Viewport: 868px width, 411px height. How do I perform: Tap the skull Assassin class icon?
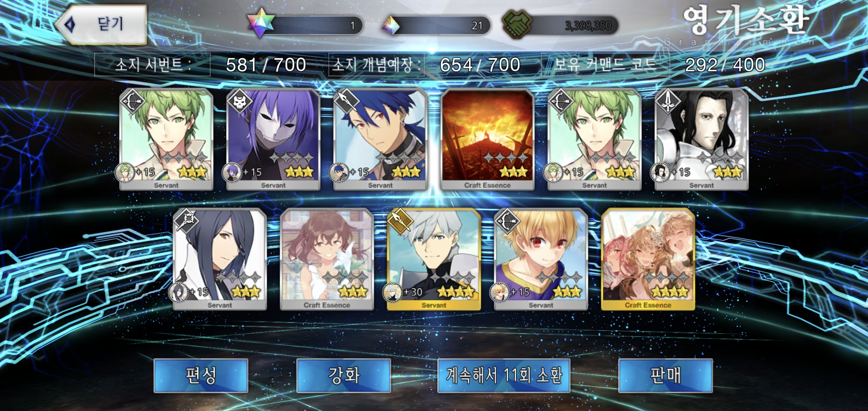tap(239, 101)
